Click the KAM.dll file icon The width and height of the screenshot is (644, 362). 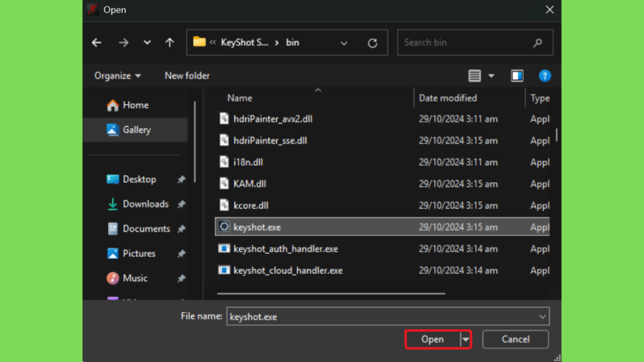(x=224, y=184)
